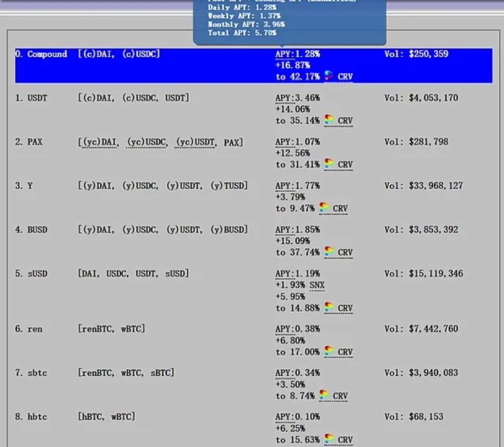Click the CRV icon in BUSD row
This screenshot has height=447, width=504.
(x=329, y=252)
